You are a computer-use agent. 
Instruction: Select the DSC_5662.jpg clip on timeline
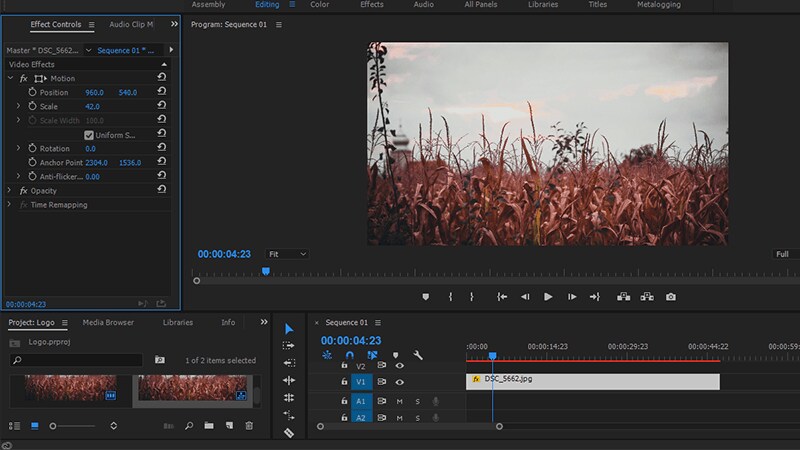593,382
